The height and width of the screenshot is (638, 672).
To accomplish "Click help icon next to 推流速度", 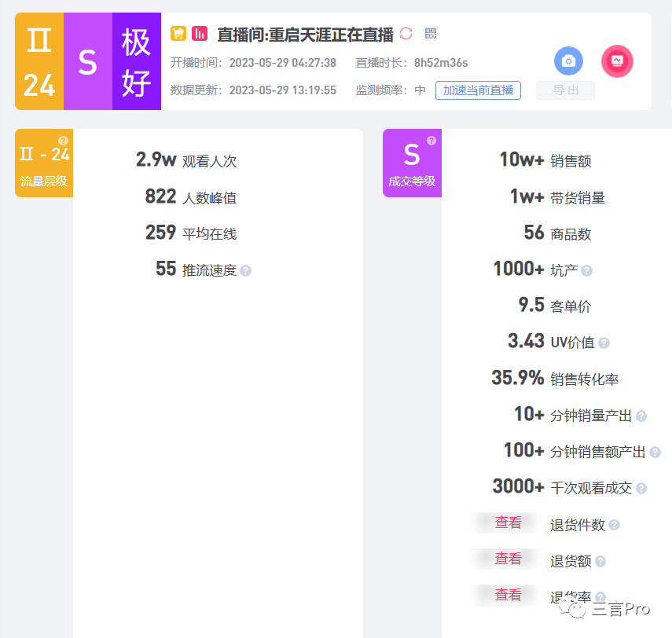I will pyautogui.click(x=245, y=271).
